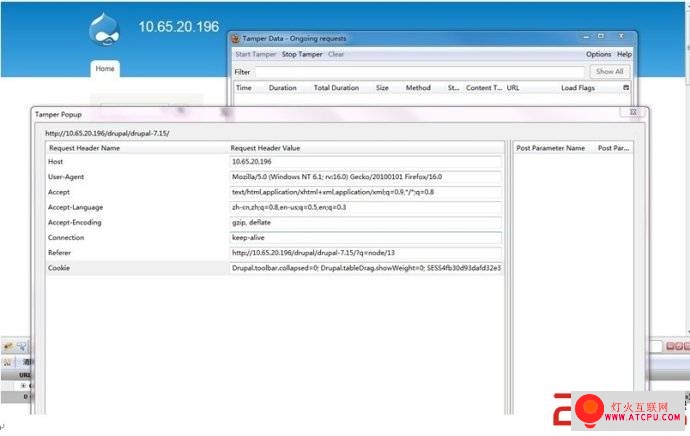
Task: Minimize the Tamper Data window
Action: (x=586, y=37)
